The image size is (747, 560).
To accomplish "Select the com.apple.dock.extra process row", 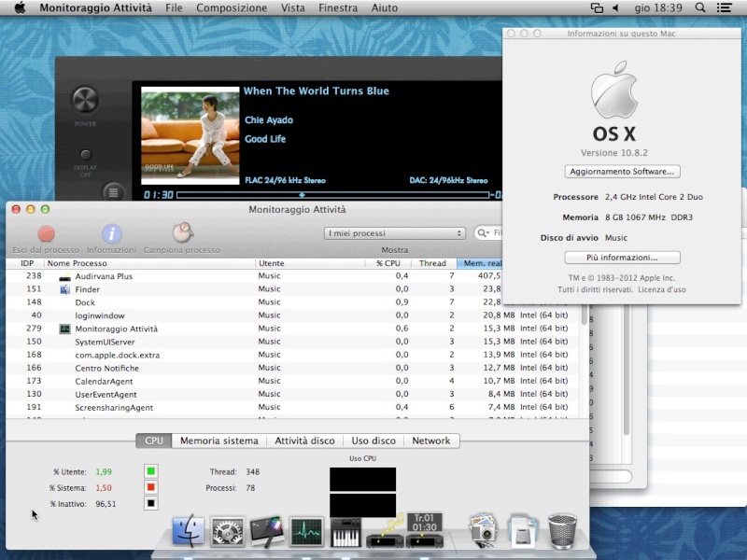I will [293, 355].
